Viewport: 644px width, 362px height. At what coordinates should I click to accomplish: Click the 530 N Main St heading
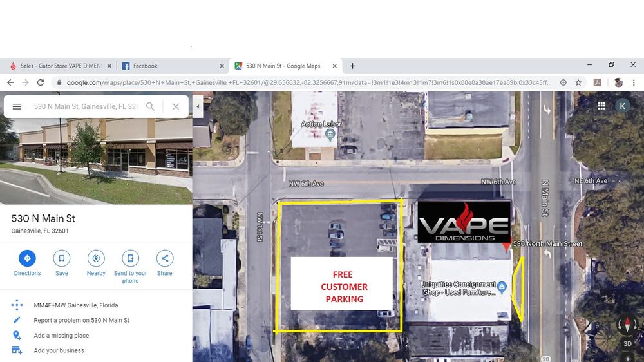[x=43, y=218]
